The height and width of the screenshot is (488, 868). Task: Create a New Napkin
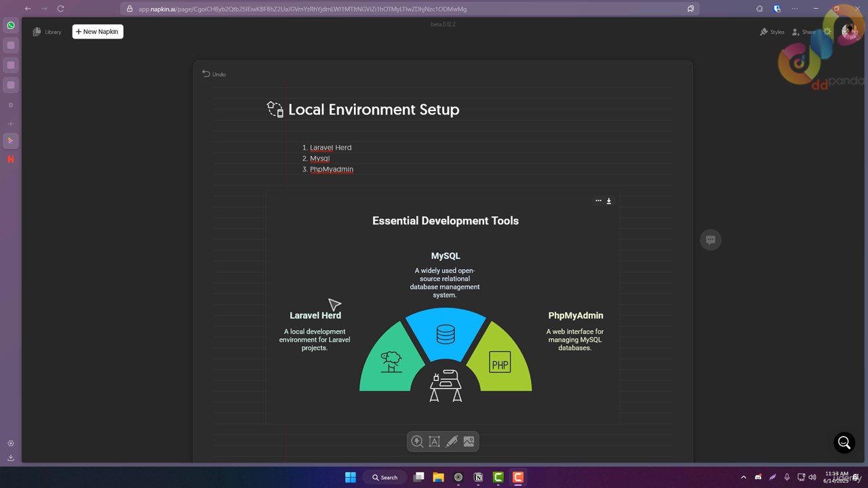coord(98,32)
